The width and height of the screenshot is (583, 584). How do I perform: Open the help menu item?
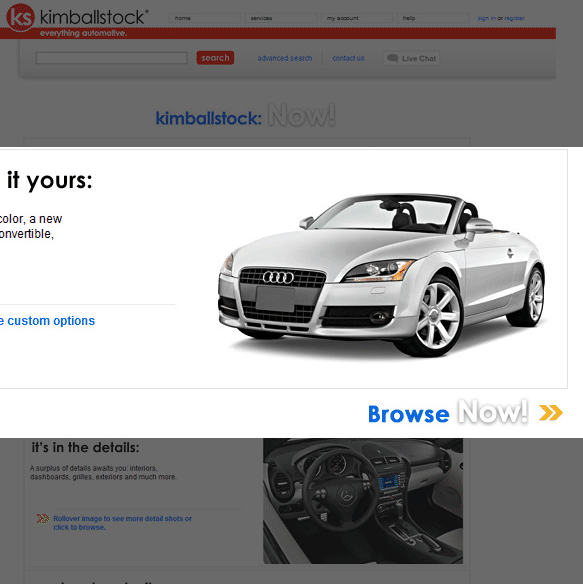(433, 18)
